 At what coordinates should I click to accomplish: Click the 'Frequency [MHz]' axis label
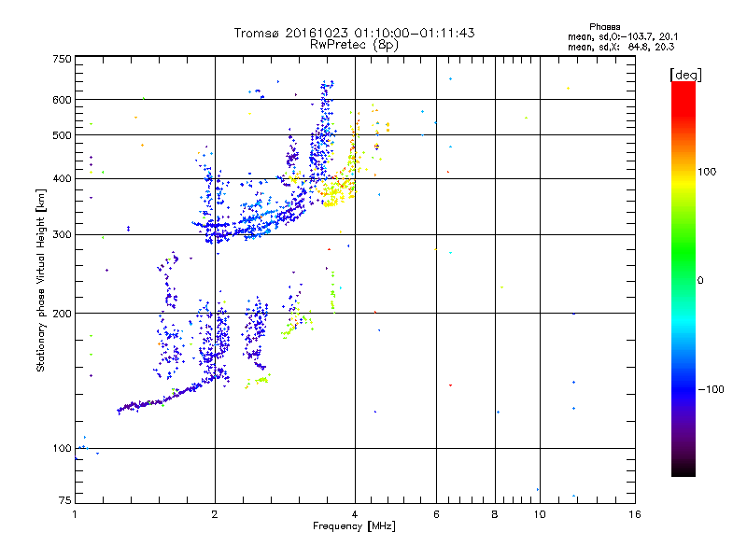[x=354, y=526]
